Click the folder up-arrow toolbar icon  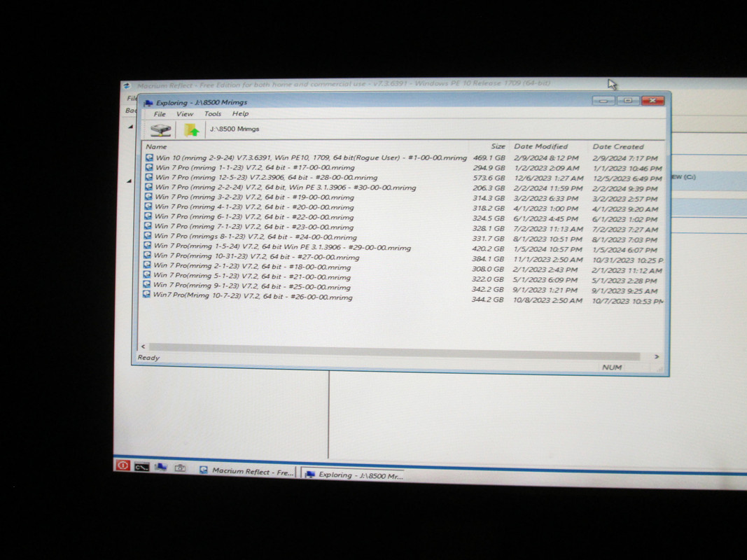(x=191, y=129)
